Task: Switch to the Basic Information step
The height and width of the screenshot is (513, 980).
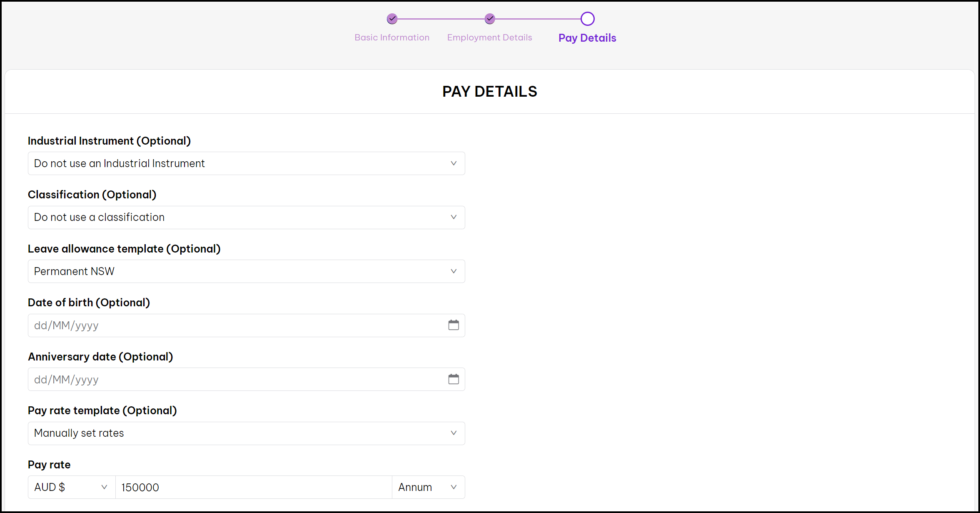Action: pyautogui.click(x=392, y=37)
